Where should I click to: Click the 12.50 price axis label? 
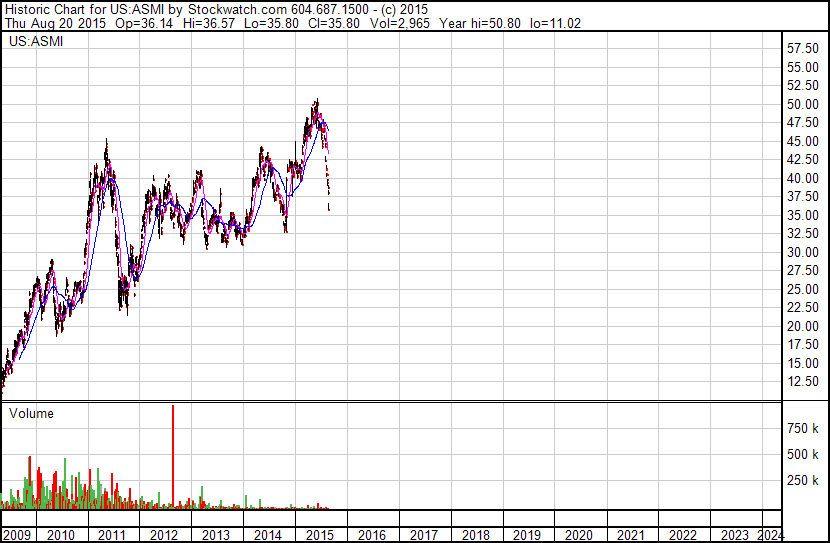[803, 382]
